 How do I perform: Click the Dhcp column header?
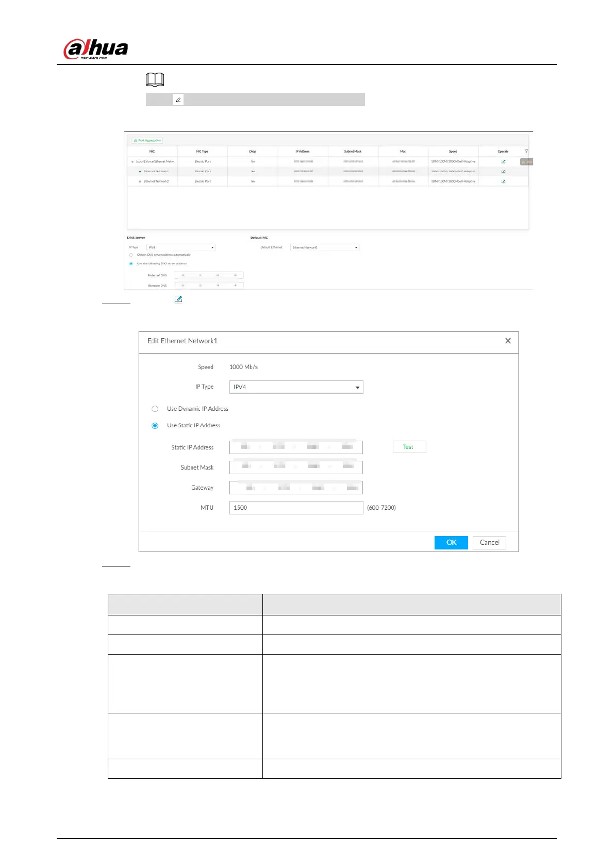(x=253, y=152)
